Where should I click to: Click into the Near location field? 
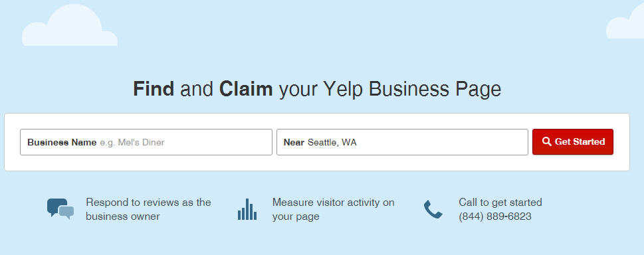402,142
